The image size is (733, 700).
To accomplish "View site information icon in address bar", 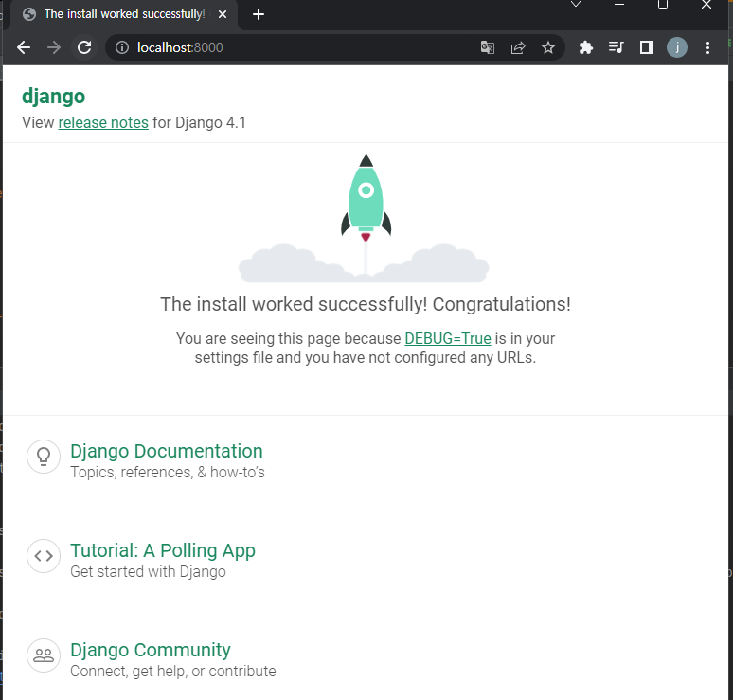I will (x=122, y=47).
